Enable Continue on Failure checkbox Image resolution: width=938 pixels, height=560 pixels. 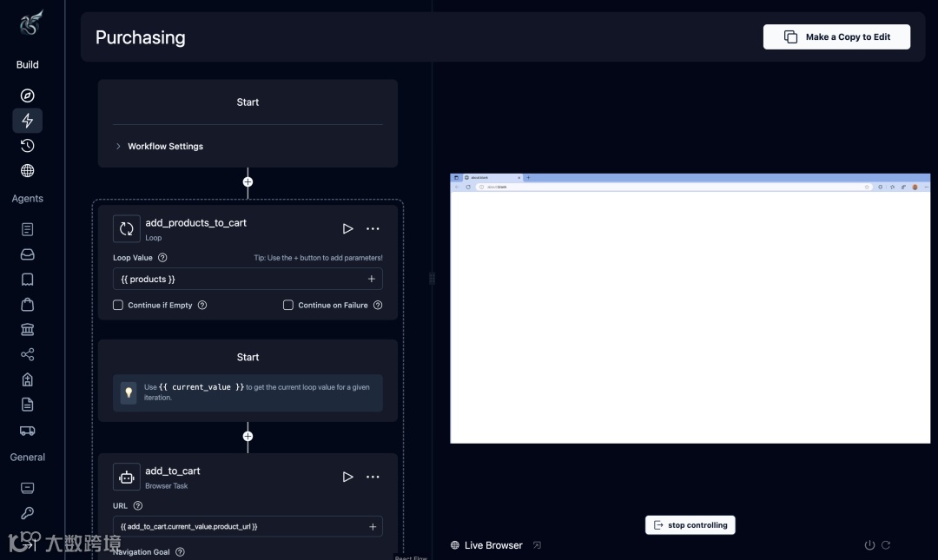tap(288, 305)
